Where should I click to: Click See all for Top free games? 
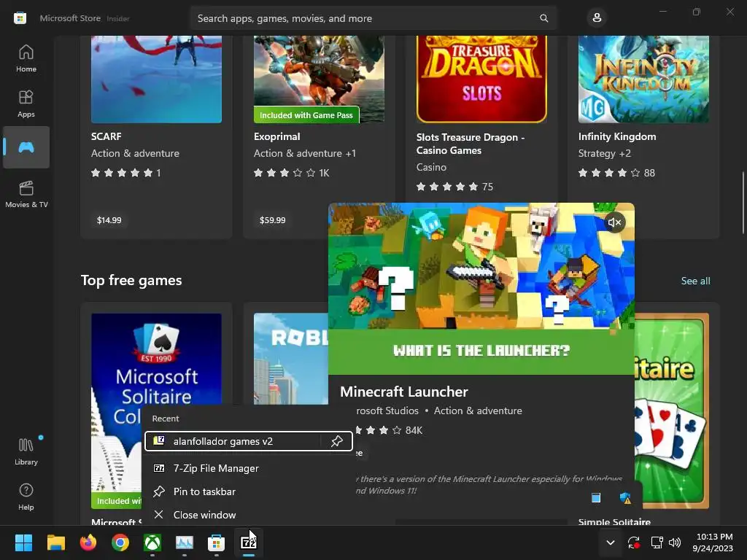[695, 281]
